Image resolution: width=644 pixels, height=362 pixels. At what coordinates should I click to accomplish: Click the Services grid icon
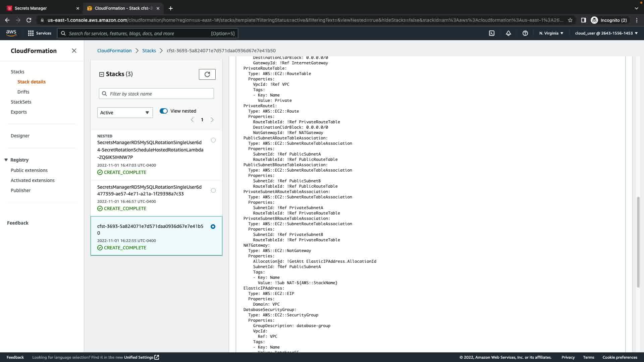[x=31, y=33]
